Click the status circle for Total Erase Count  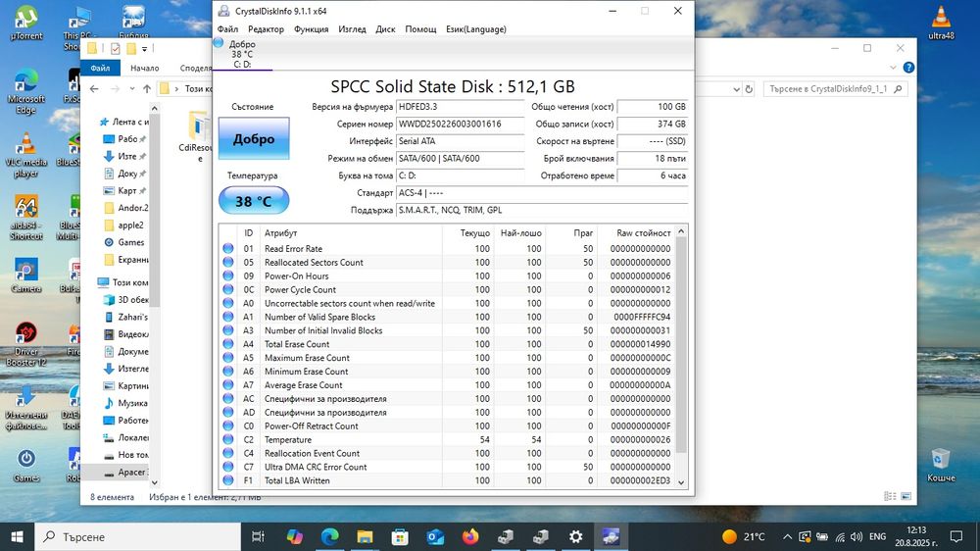pos(228,344)
